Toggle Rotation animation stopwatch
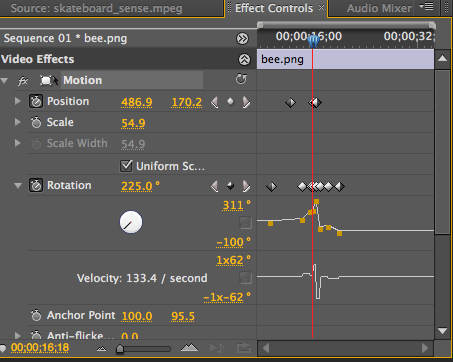The height and width of the screenshot is (362, 453). tap(36, 185)
